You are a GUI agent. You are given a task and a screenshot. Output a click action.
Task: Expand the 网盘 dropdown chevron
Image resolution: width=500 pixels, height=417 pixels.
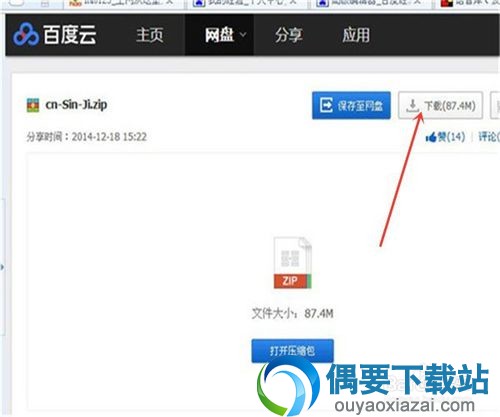pyautogui.click(x=243, y=35)
